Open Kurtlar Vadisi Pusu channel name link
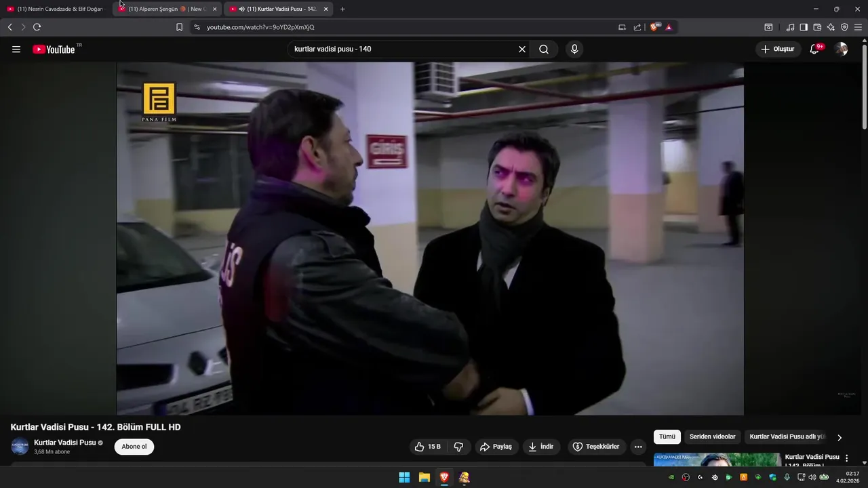 pos(65,443)
